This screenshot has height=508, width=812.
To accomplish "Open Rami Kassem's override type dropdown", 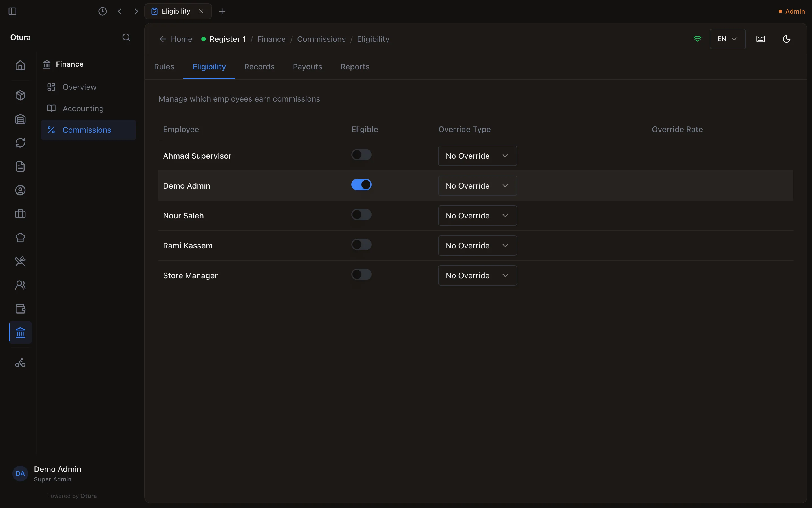I will 477,246.
